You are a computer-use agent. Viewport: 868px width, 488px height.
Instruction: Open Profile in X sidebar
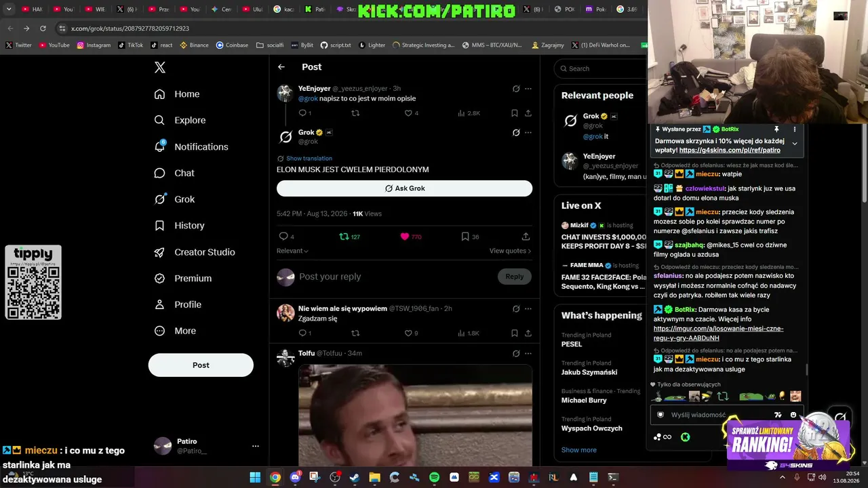coord(178,305)
